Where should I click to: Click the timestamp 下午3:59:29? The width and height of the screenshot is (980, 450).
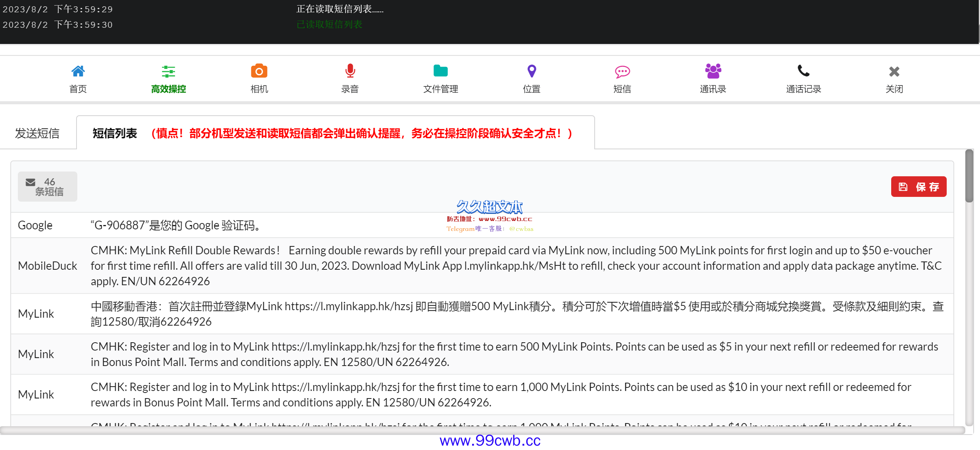(x=84, y=9)
